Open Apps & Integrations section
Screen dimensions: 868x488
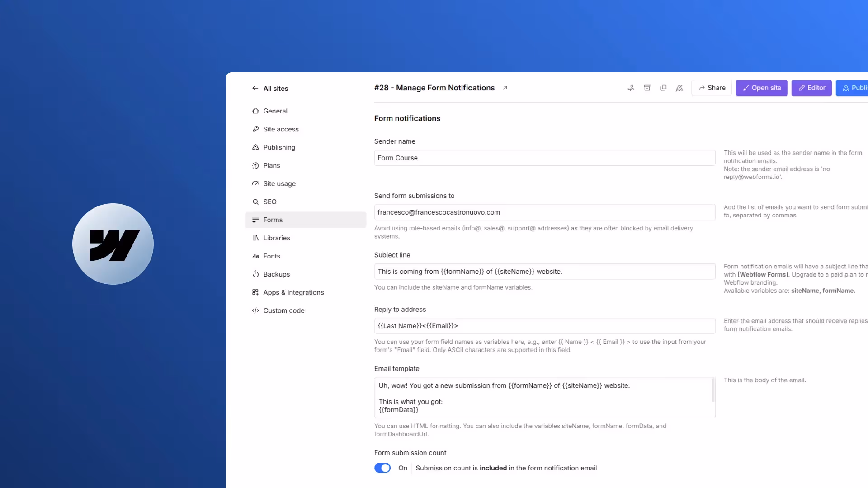tap(293, 292)
